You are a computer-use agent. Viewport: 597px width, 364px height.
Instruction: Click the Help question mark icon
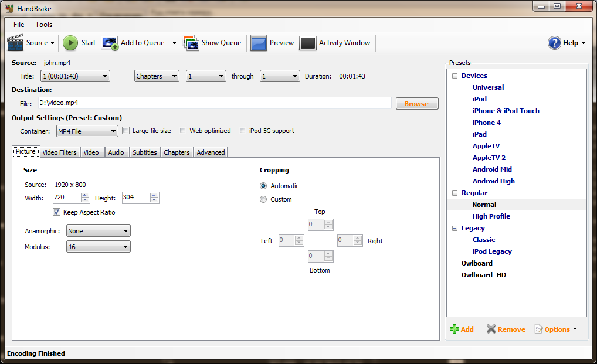pos(554,43)
